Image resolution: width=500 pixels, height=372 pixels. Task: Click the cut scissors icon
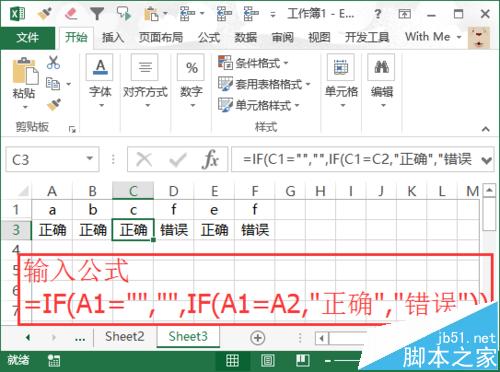53,62
